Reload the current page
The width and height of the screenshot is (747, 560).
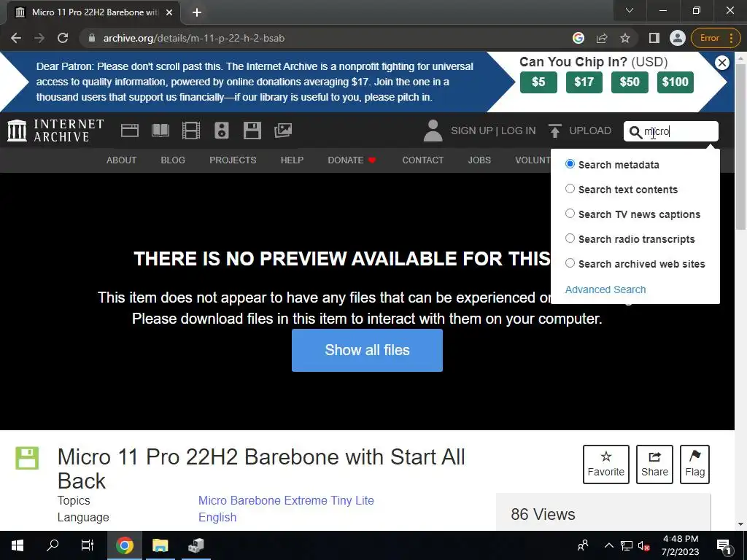pos(63,38)
